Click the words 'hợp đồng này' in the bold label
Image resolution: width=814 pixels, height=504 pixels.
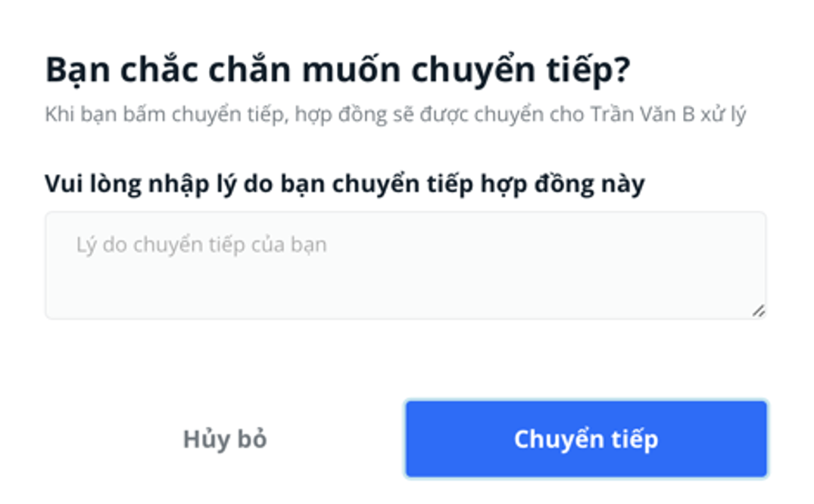click(x=562, y=184)
